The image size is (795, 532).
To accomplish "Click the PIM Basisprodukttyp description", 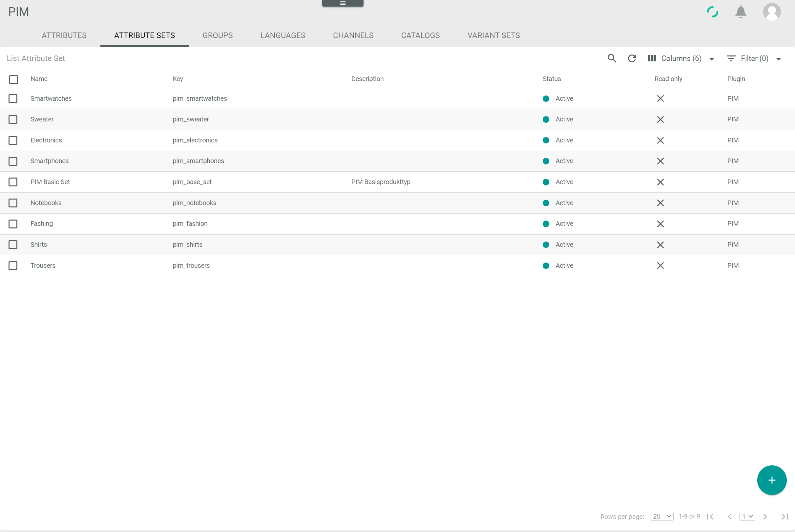I will [381, 182].
